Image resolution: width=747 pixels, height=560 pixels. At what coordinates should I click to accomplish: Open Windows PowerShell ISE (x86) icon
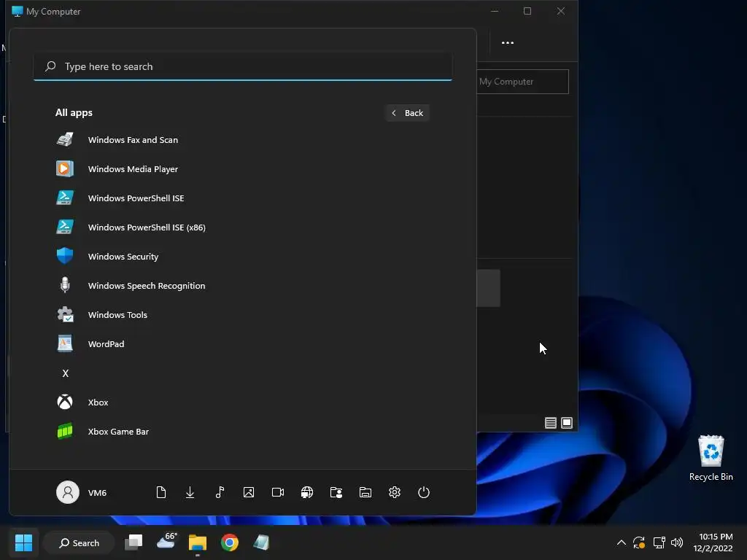(65, 227)
